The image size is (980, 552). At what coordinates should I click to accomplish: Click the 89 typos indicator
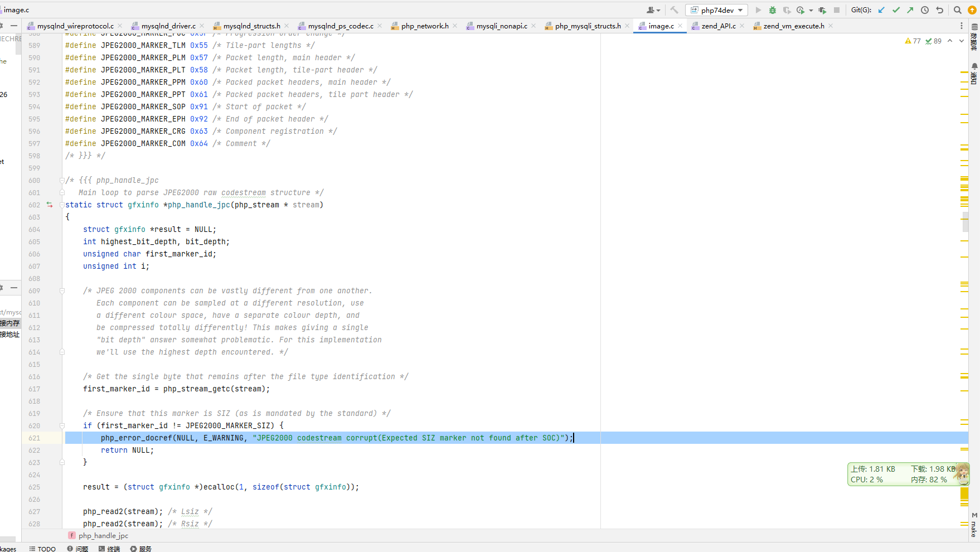click(934, 41)
